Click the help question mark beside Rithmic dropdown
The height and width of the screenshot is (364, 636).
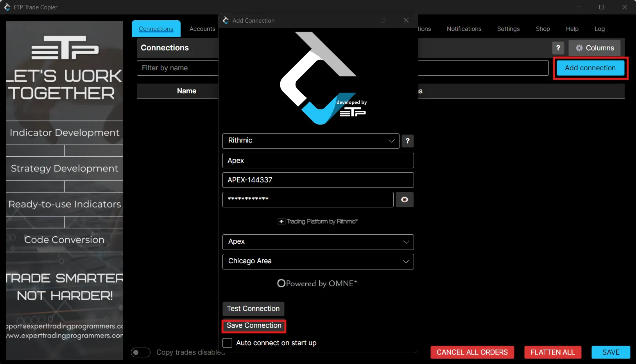pyautogui.click(x=407, y=141)
